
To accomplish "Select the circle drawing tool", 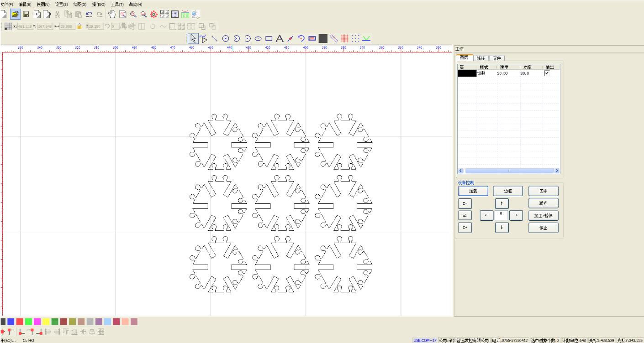I will coord(225,39).
